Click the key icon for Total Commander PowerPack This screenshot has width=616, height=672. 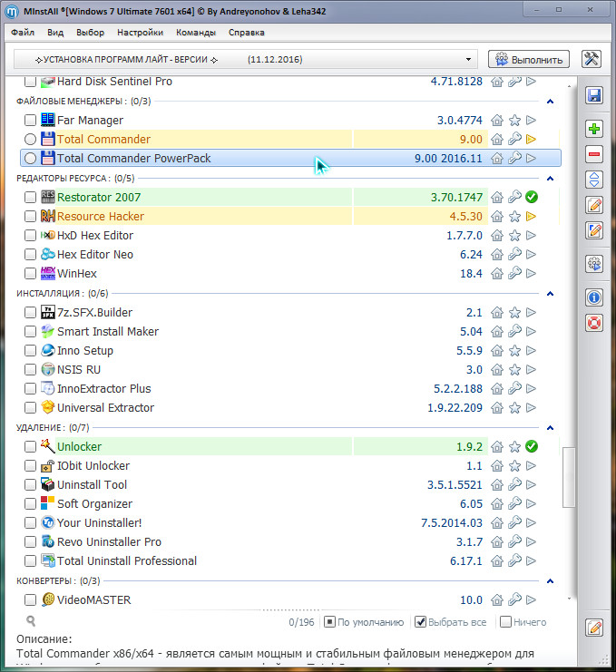click(x=514, y=158)
